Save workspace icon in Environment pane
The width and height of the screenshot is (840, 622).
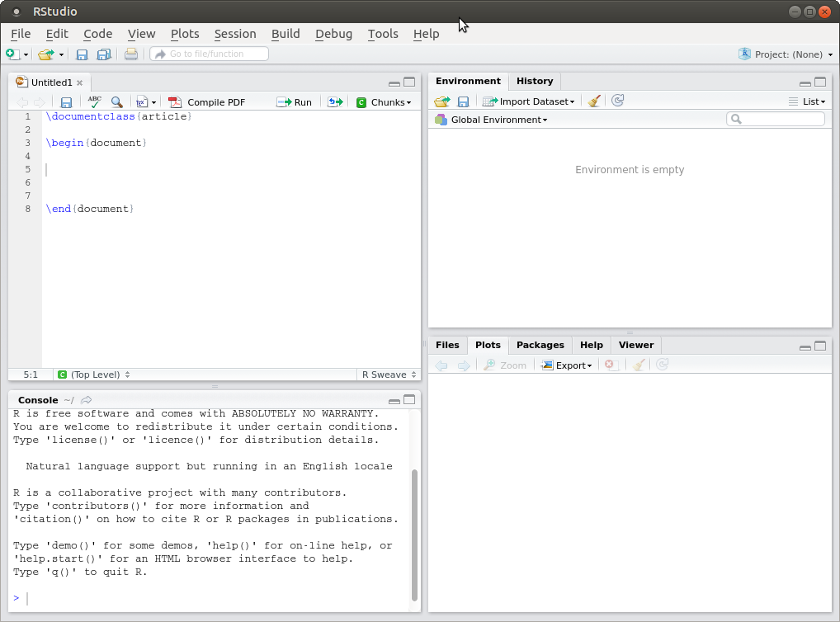point(464,101)
